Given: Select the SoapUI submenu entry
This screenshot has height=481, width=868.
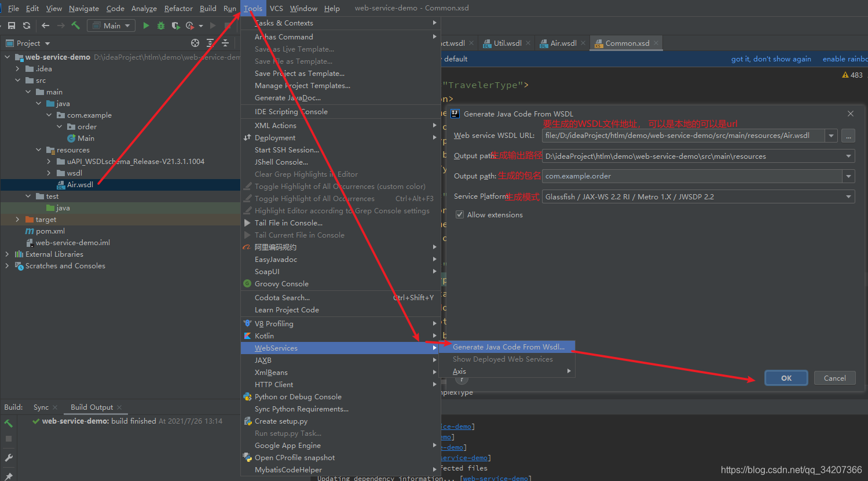Looking at the screenshot, I should click(340, 271).
